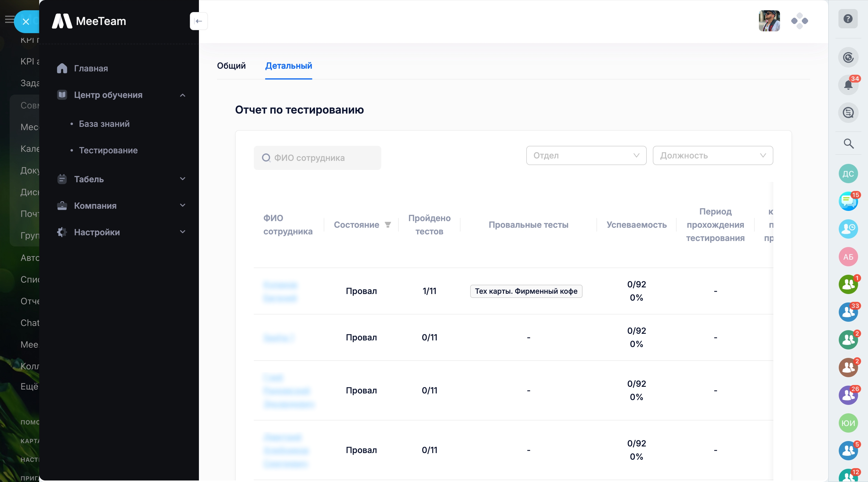Select the Детальный tab
The height and width of the screenshot is (482, 868).
pos(288,66)
